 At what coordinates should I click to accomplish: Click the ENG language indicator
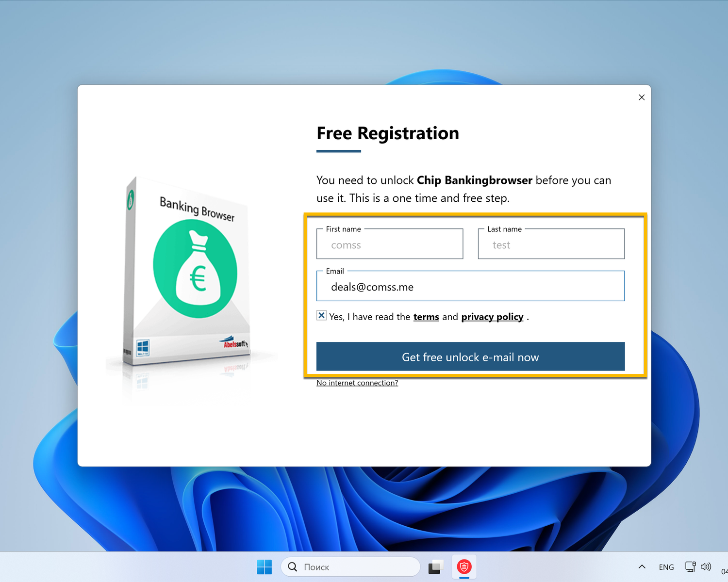pyautogui.click(x=666, y=567)
